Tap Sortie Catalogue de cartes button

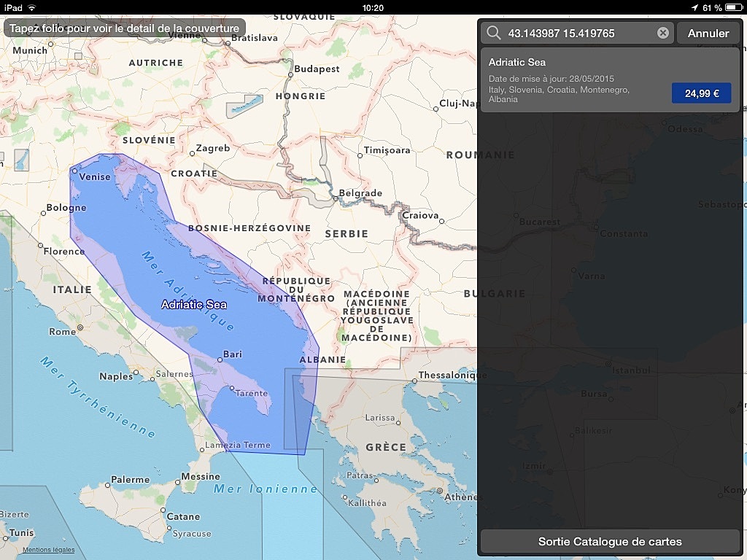point(610,542)
